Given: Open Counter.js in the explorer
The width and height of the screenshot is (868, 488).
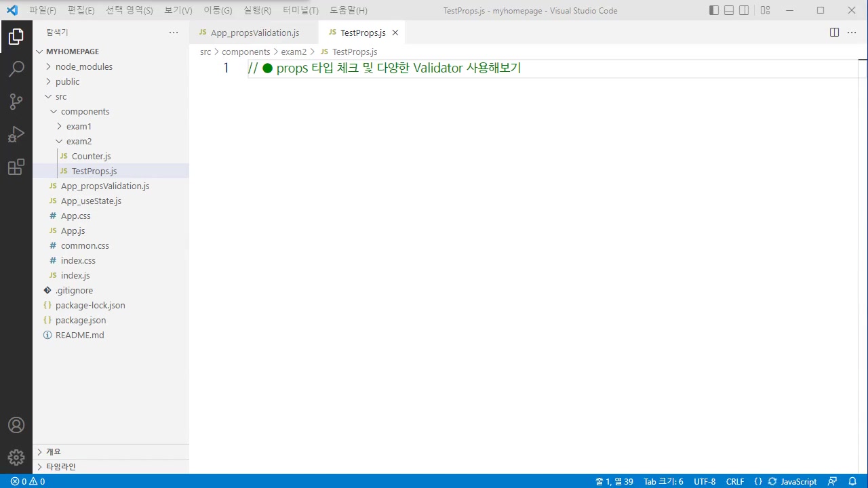Looking at the screenshot, I should click(91, 156).
